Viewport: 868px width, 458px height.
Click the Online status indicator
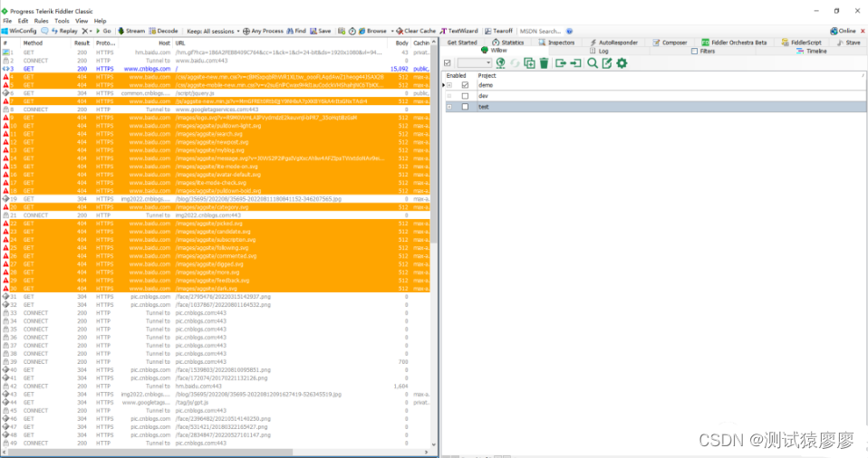pyautogui.click(x=844, y=31)
